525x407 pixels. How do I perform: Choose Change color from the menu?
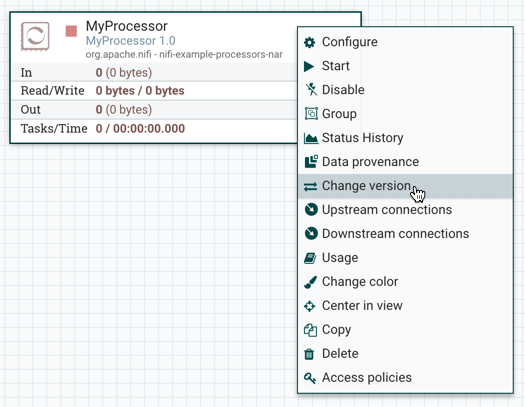[x=405, y=282]
